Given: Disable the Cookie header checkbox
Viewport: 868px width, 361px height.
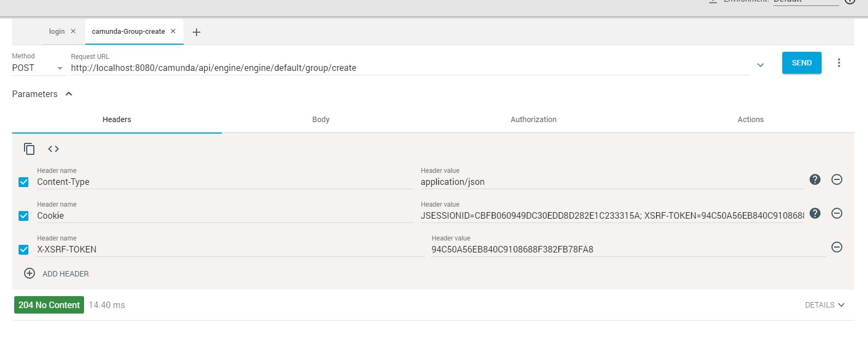Looking at the screenshot, I should click(x=23, y=216).
